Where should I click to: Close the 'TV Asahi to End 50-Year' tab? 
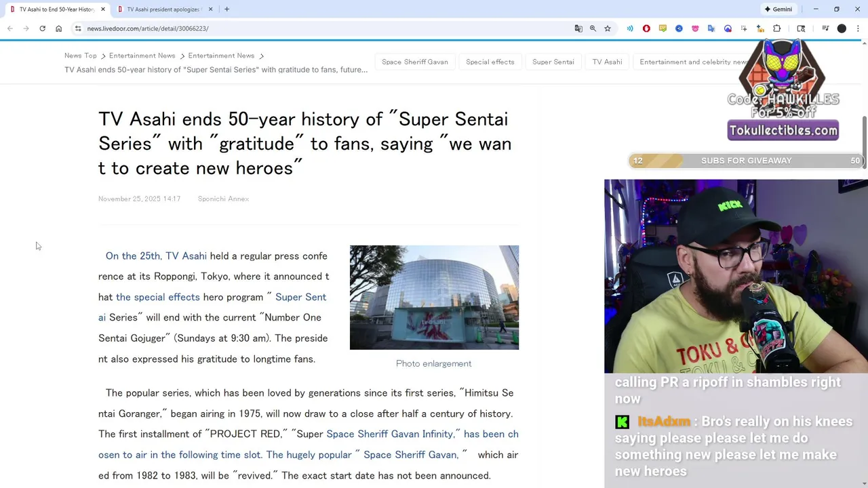[x=103, y=9]
